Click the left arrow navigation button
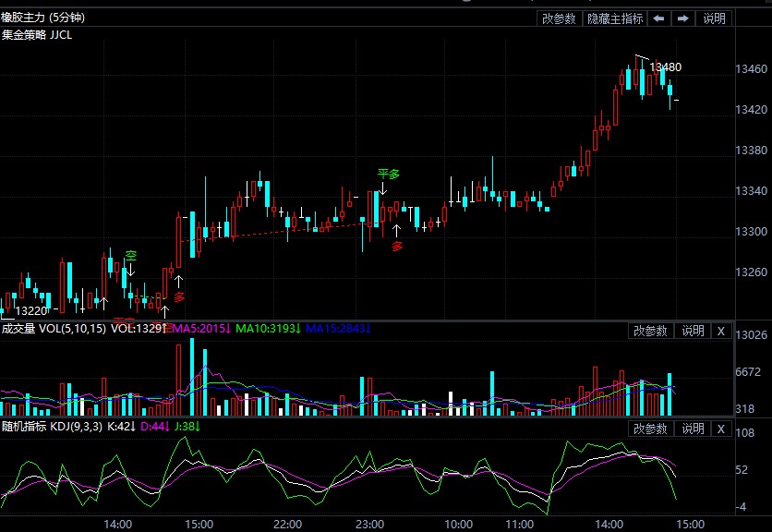772x532 pixels. (x=659, y=18)
